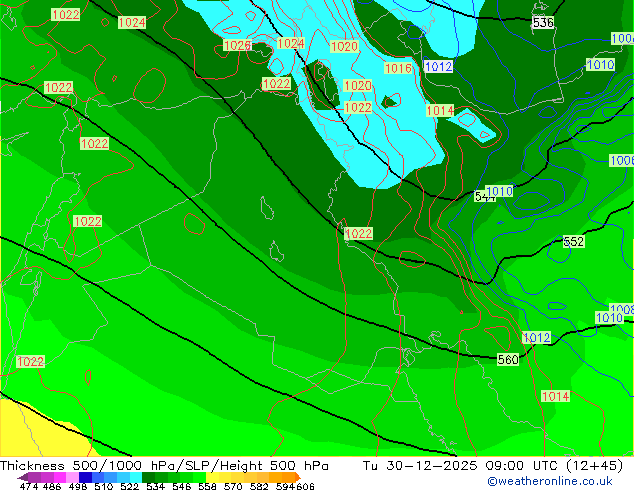Click the bright magenta legend swatch
Screen dimensions: 634x490
coord(60,477)
